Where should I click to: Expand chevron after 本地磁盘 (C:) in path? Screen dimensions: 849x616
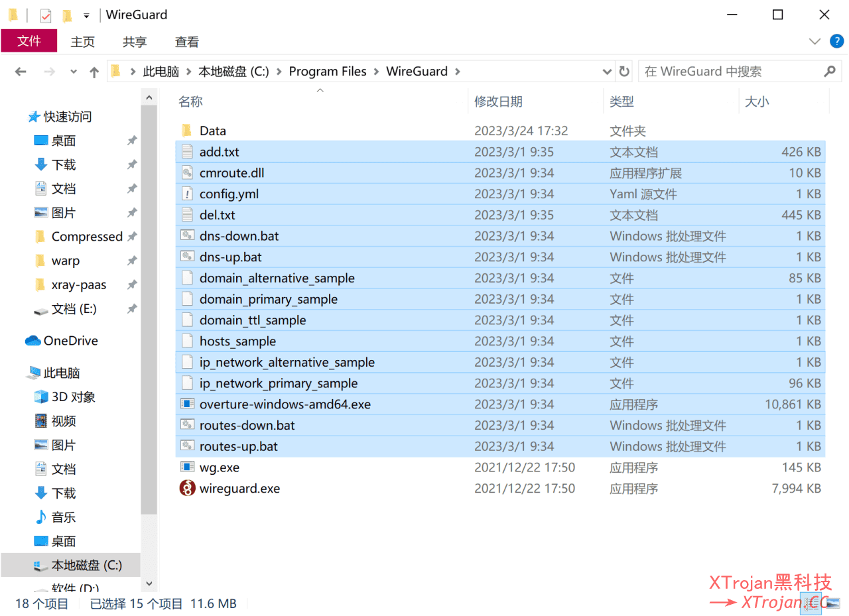[279, 72]
